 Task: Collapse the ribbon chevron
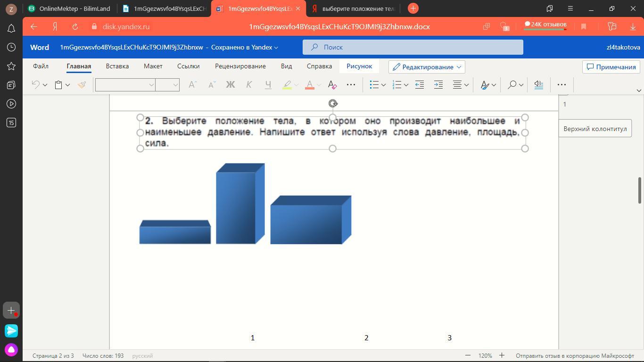(x=639, y=90)
